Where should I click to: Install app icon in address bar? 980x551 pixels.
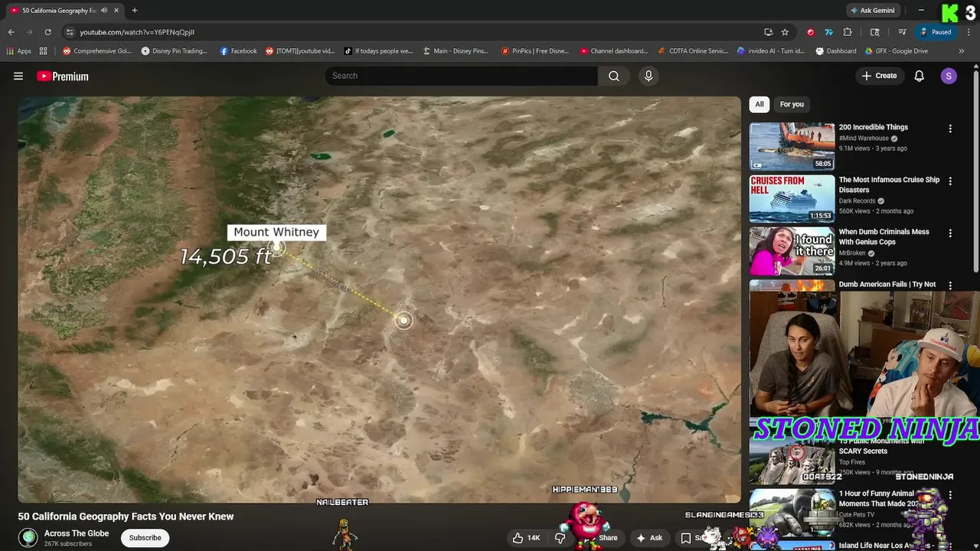[768, 32]
